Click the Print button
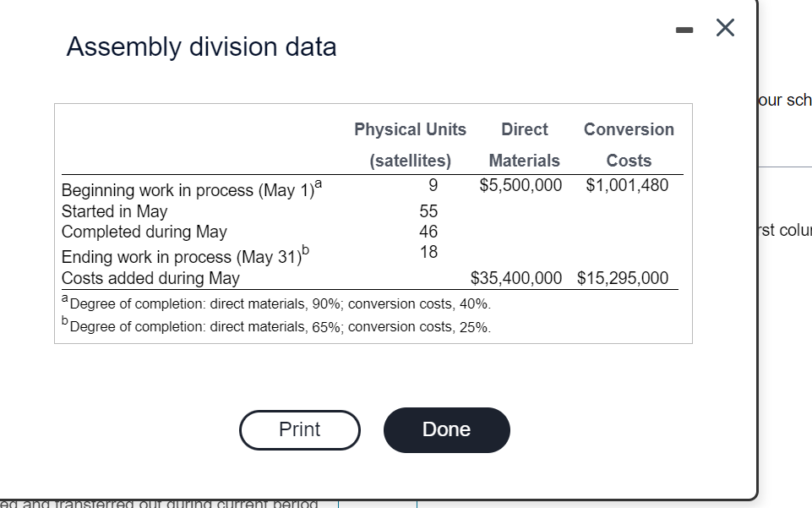Viewport: 812px width, 508px height. coord(299,429)
